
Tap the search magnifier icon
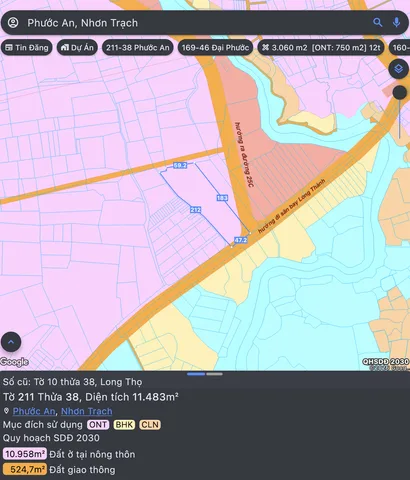point(377,23)
